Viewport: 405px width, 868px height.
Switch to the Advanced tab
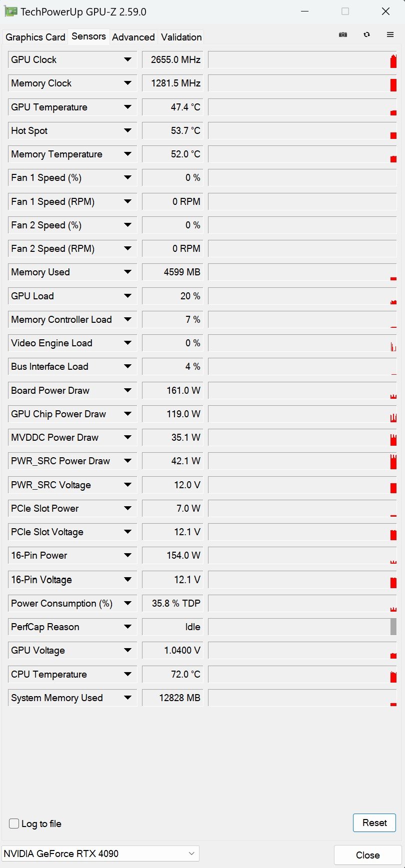pos(133,37)
